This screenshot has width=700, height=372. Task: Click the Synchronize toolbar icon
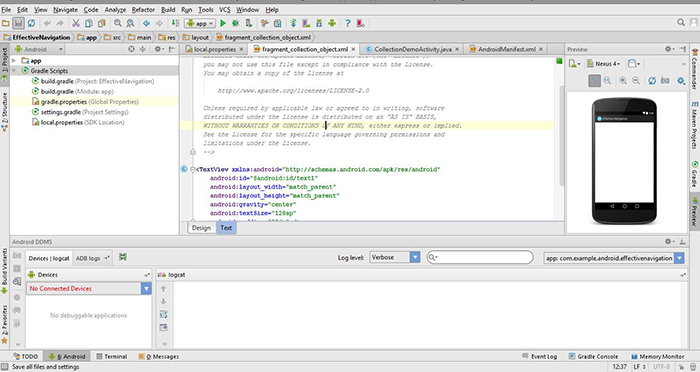[x=31, y=23]
